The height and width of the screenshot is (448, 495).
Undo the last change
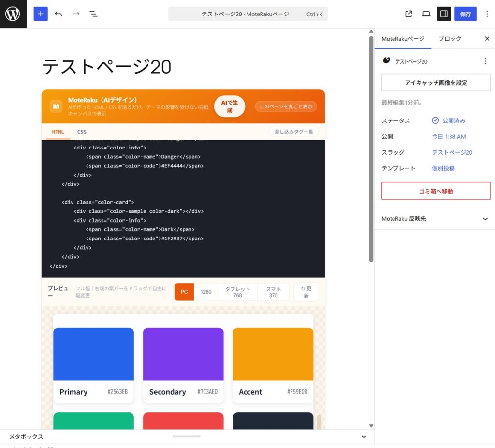(58, 14)
